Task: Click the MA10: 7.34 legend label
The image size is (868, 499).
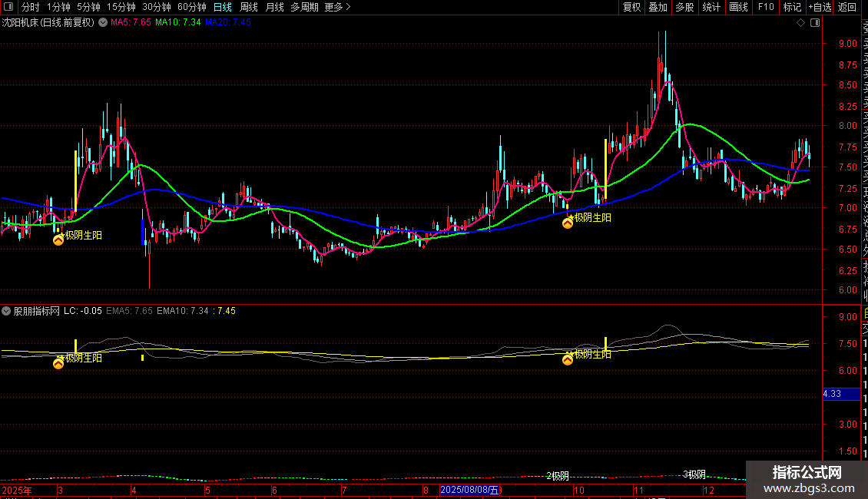Action: pyautogui.click(x=177, y=22)
